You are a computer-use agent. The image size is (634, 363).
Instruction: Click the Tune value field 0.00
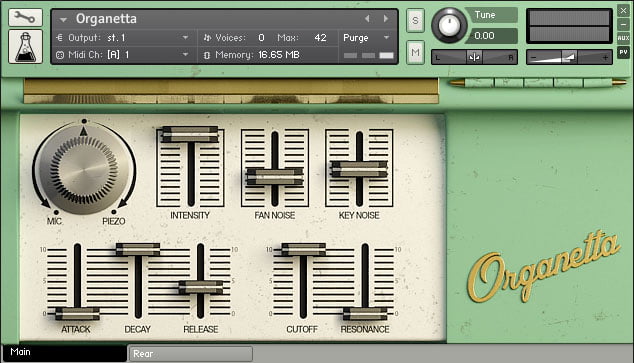tap(490, 36)
